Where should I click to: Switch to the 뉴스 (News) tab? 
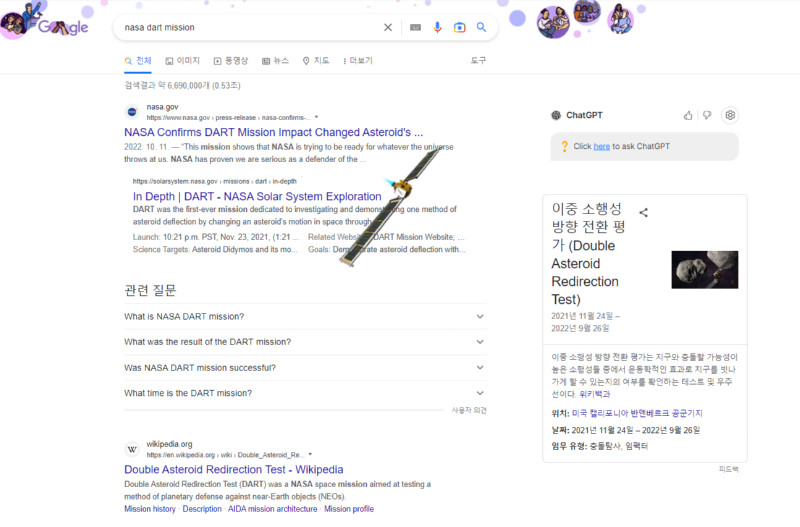[x=275, y=61]
